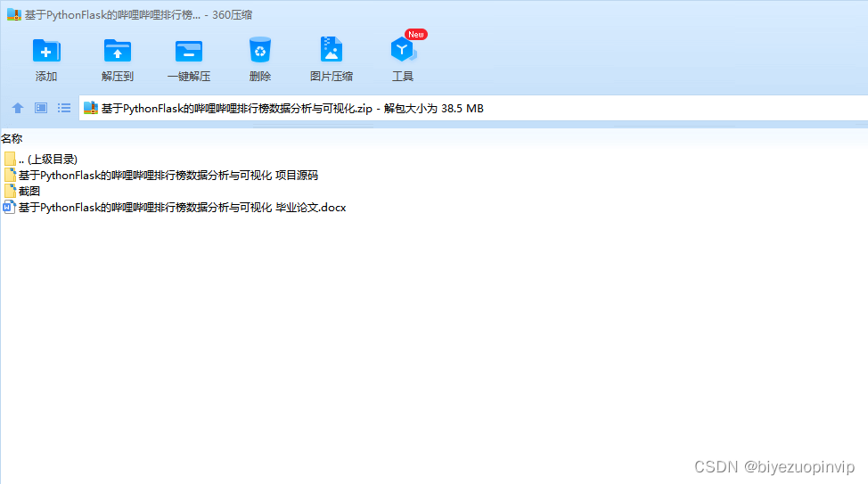Click the zip path address bar
This screenshot has width=868, height=484.
click(x=474, y=108)
